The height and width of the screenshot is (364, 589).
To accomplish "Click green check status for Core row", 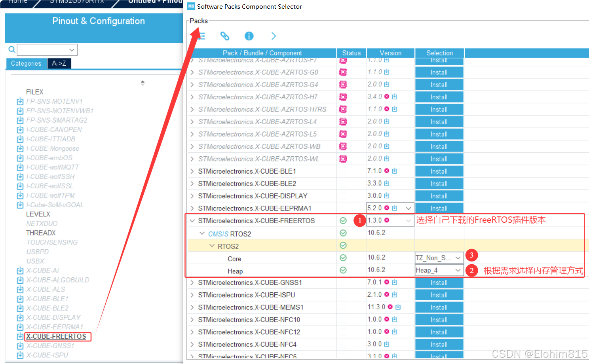I will pos(343,258).
